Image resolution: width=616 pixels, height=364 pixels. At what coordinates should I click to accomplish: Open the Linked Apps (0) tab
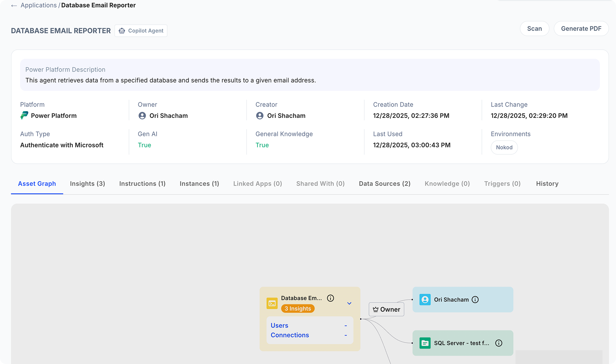coord(257,184)
